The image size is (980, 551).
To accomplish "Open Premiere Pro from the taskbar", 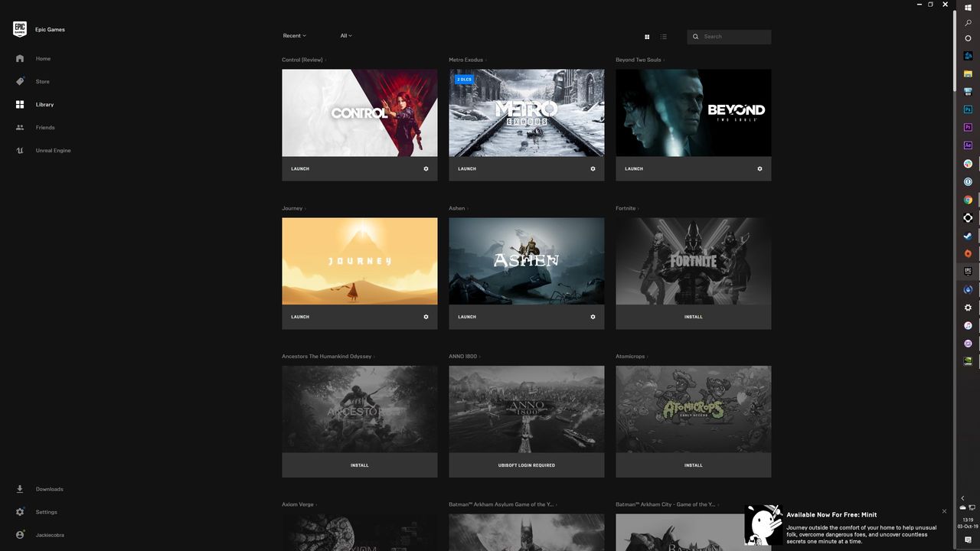I will [x=968, y=127].
